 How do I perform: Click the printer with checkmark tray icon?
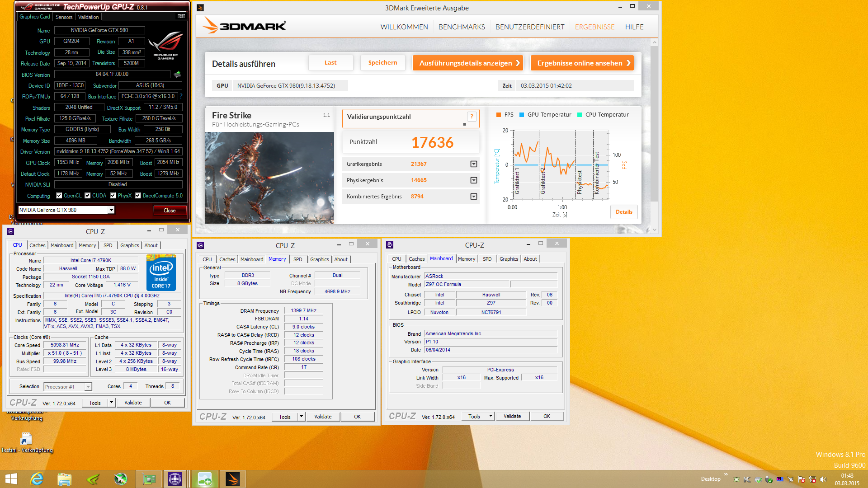758,479
